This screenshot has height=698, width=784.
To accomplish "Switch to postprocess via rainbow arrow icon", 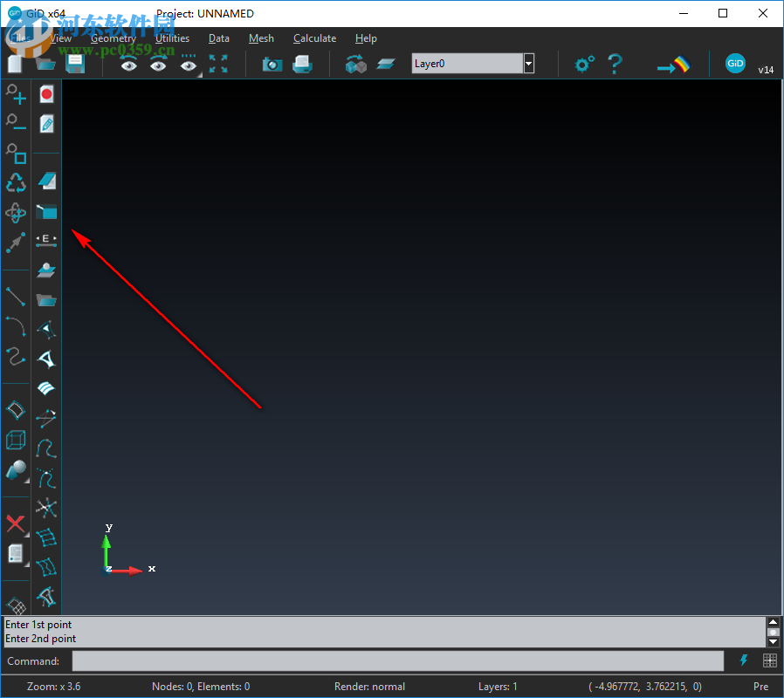I will click(x=673, y=65).
